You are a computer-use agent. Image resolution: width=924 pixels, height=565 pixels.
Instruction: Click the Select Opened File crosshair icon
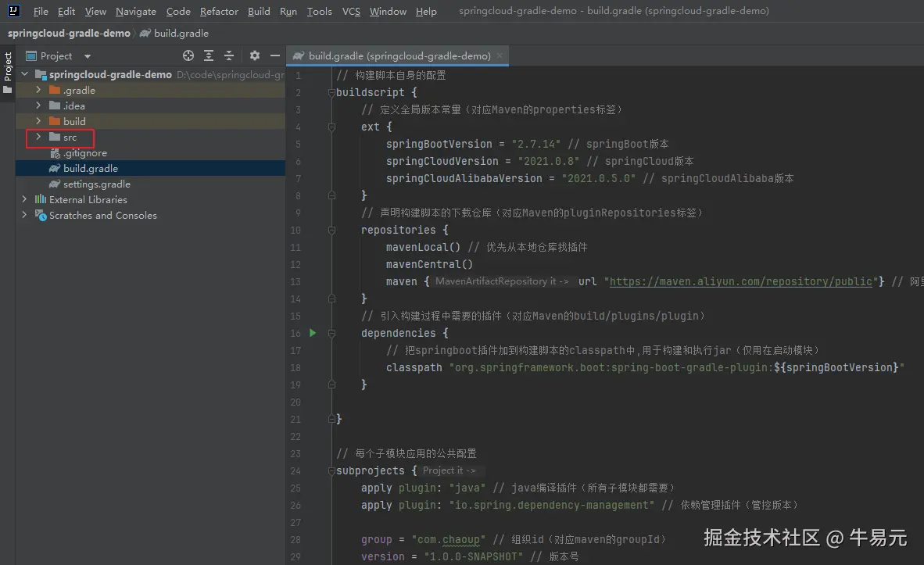pyautogui.click(x=188, y=55)
